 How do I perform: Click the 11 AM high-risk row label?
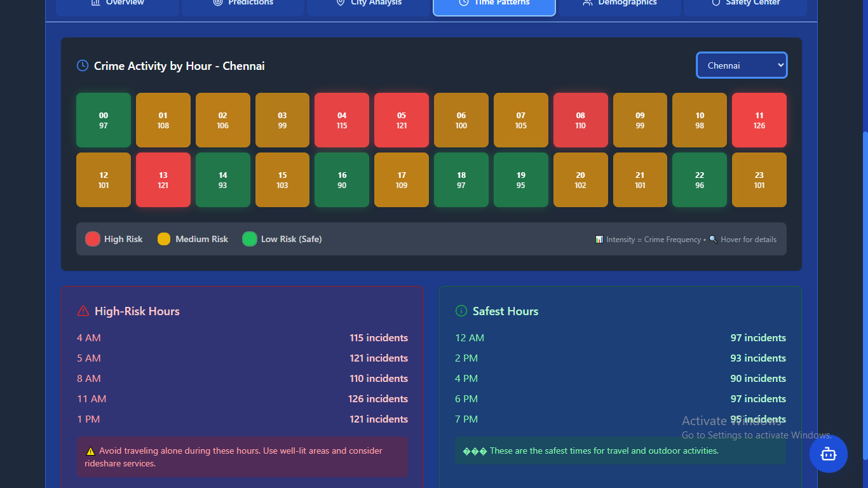point(92,399)
